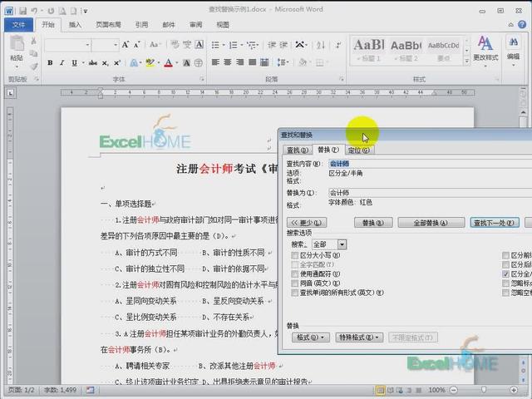
Task: Open the font color dropdown arrow
Action: [177, 63]
